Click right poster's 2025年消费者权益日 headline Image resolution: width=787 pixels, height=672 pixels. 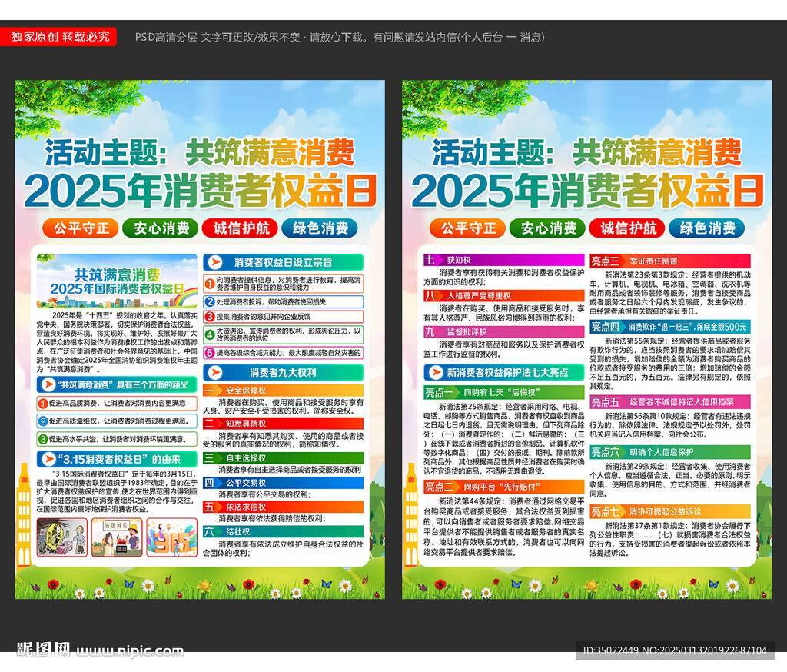(x=587, y=191)
